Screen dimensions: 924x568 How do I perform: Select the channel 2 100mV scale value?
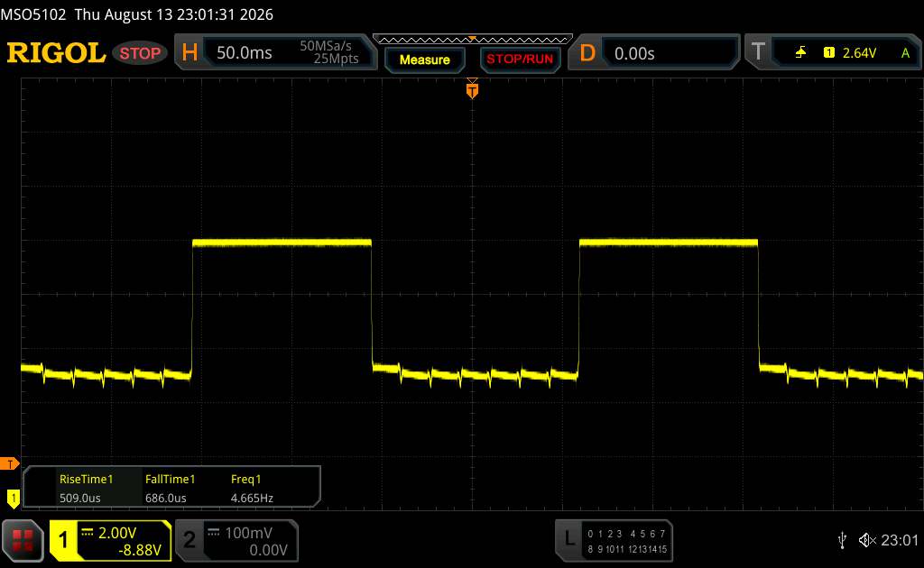(248, 533)
